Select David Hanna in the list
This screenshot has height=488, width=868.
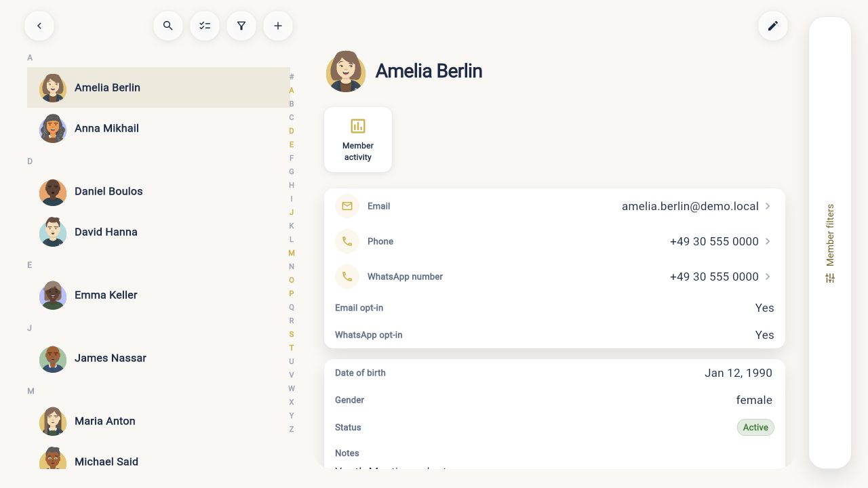[x=159, y=232]
